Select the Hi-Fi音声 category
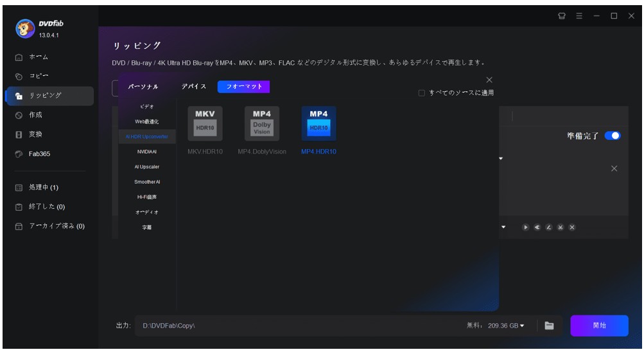The height and width of the screenshot is (352, 644). (x=147, y=197)
